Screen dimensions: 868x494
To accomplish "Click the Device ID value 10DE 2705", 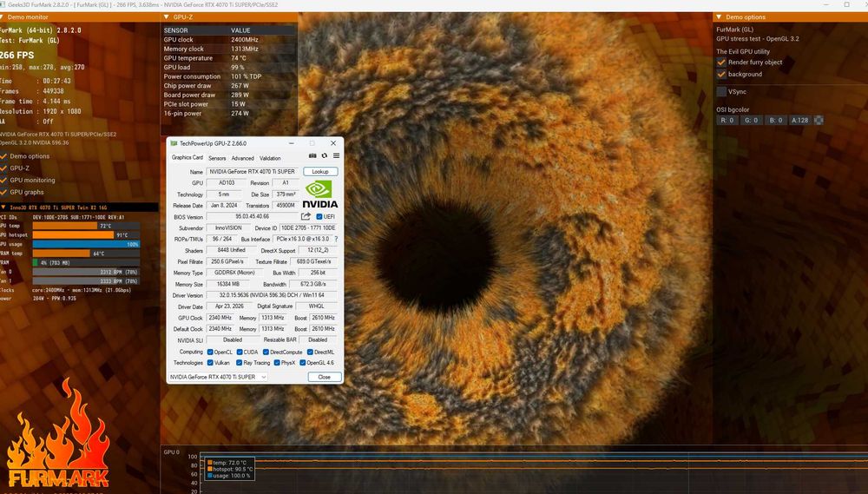I will 308,228.
